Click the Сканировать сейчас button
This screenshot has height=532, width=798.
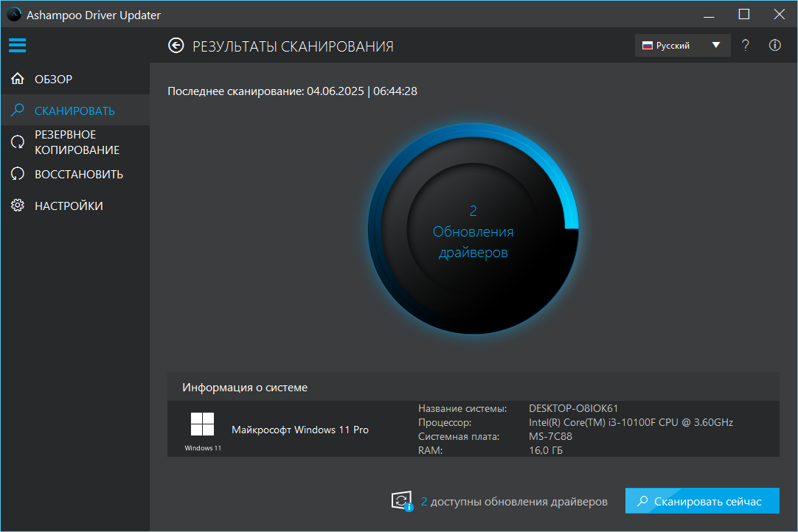tap(702, 501)
